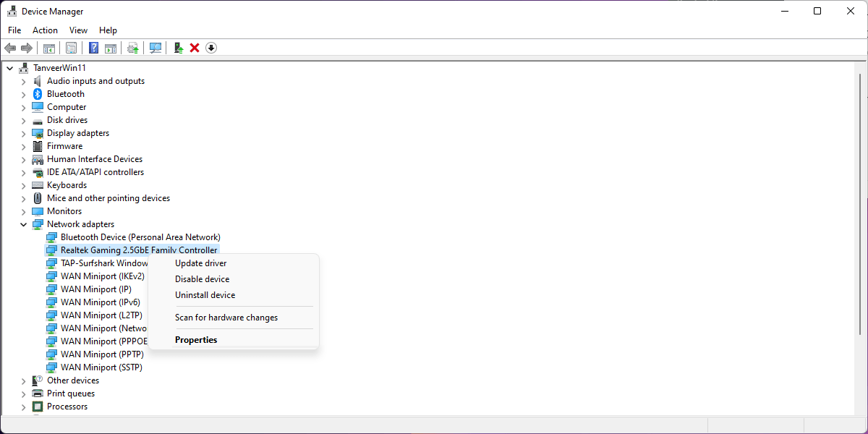868x434 pixels.
Task: Click the Update driver toolbar icon
Action: pos(132,48)
